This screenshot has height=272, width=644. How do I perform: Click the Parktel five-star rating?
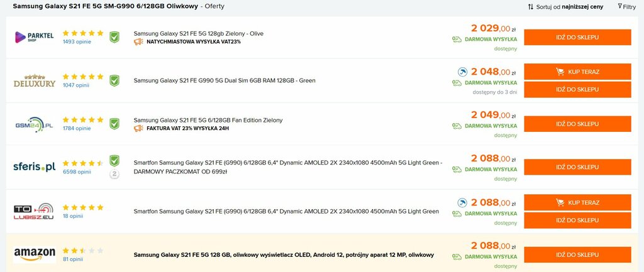(83, 33)
